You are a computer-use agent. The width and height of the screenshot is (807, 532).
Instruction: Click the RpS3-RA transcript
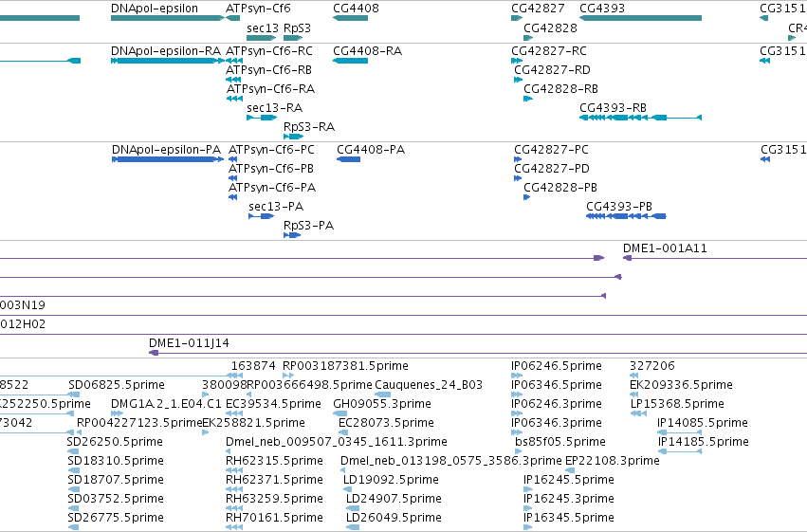click(293, 137)
